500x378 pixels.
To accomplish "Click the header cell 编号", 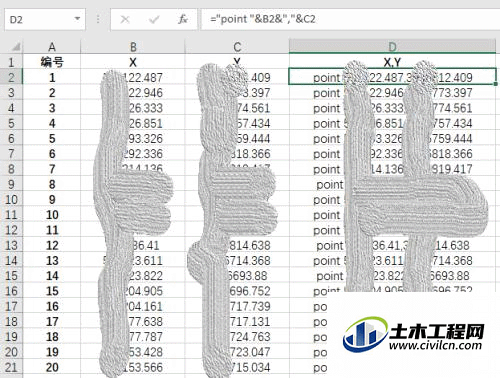I will tap(52, 62).
